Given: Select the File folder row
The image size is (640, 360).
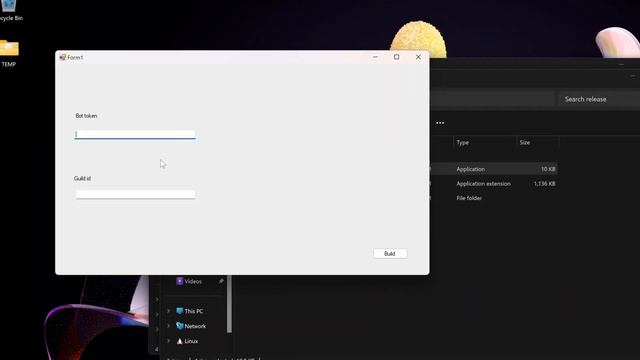Looking at the screenshot, I should click(493, 198).
